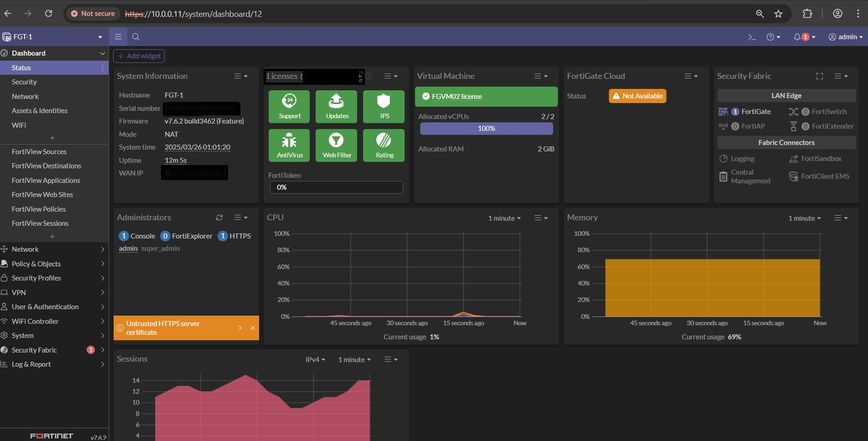
Task: Click the Not Available status badge
Action: pyautogui.click(x=637, y=96)
